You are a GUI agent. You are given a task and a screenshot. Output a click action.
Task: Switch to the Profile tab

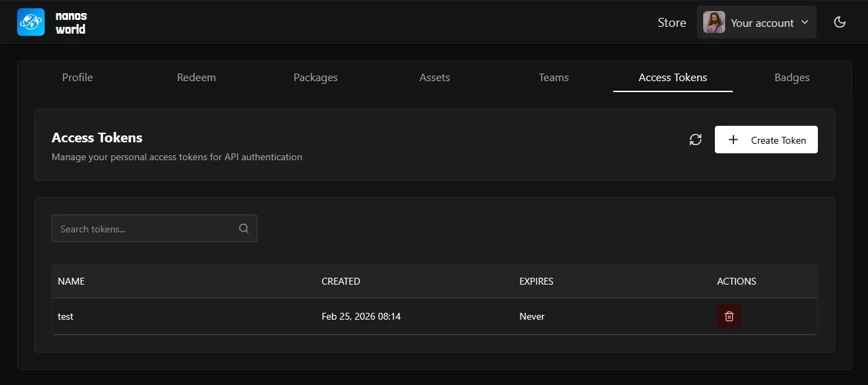pyautogui.click(x=77, y=77)
